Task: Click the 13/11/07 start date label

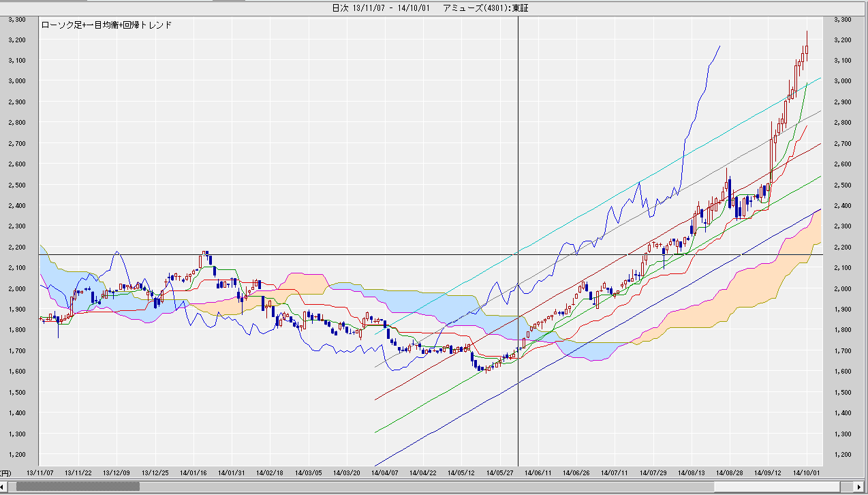Action: pyautogui.click(x=40, y=472)
